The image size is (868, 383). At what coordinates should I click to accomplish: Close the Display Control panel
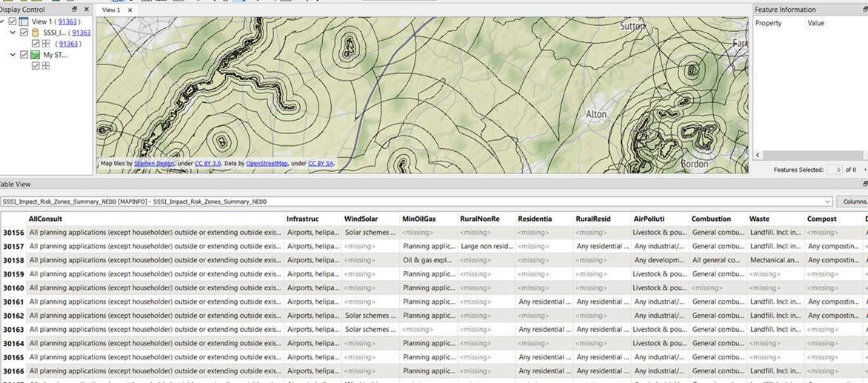(x=87, y=10)
